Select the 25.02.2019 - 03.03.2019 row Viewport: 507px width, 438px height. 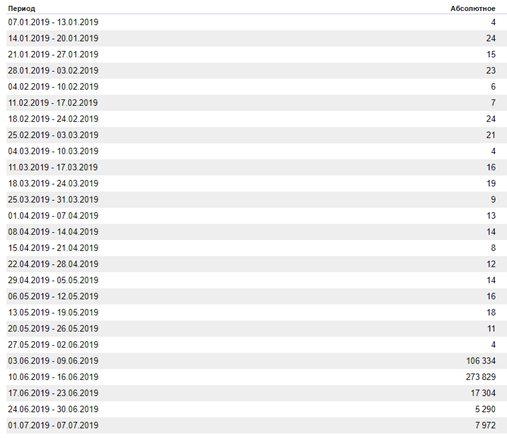tap(253, 135)
